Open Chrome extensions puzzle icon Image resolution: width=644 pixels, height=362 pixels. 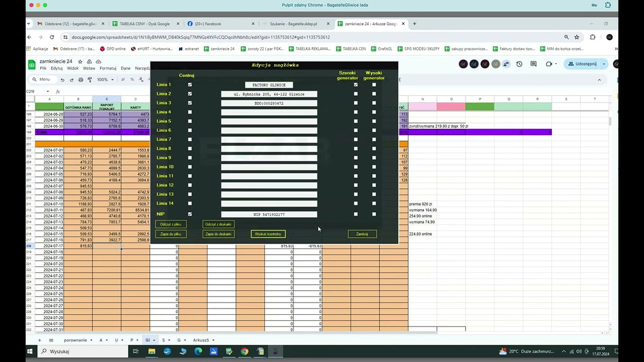[592, 37]
